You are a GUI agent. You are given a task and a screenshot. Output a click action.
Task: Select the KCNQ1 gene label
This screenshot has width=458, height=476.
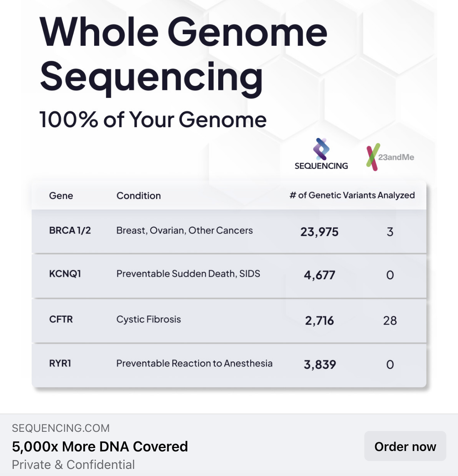point(65,274)
